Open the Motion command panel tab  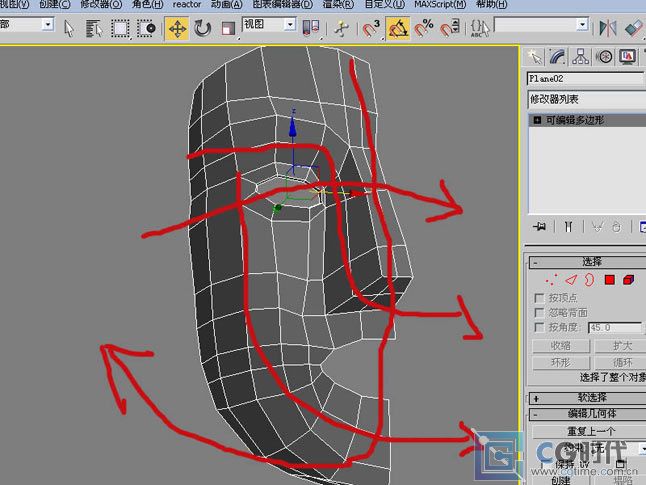tap(604, 57)
